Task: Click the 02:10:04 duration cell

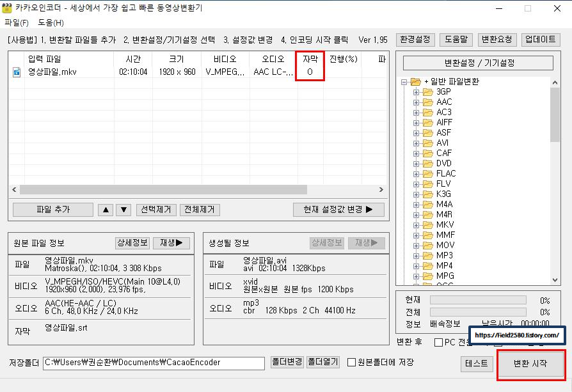Action: 133,72
